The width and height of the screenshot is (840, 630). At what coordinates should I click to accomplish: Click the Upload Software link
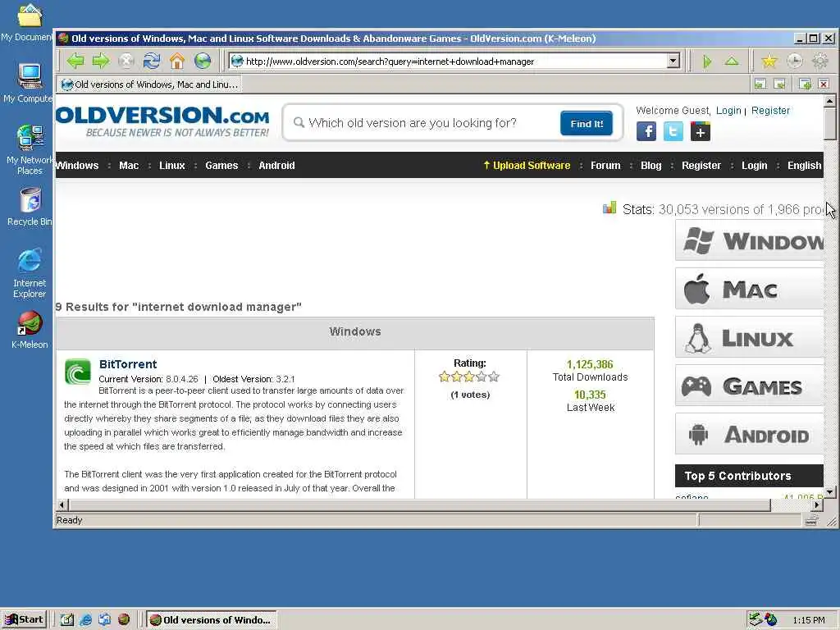527,166
